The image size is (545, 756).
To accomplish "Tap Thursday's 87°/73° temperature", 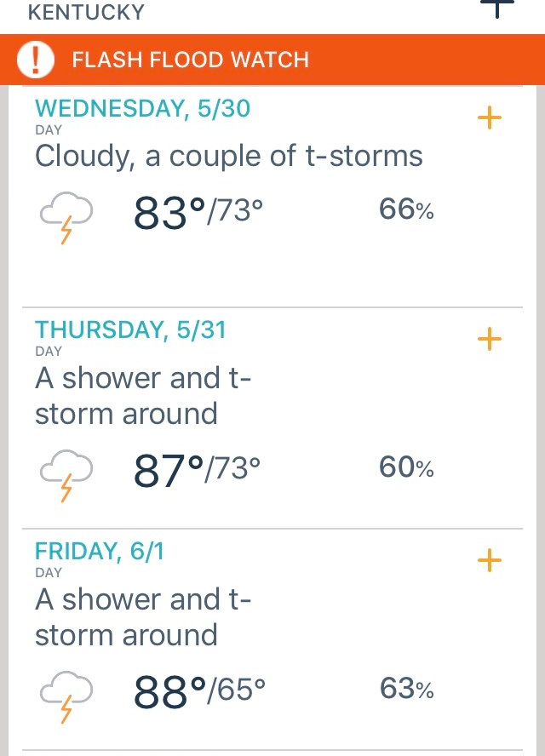I will [197, 471].
